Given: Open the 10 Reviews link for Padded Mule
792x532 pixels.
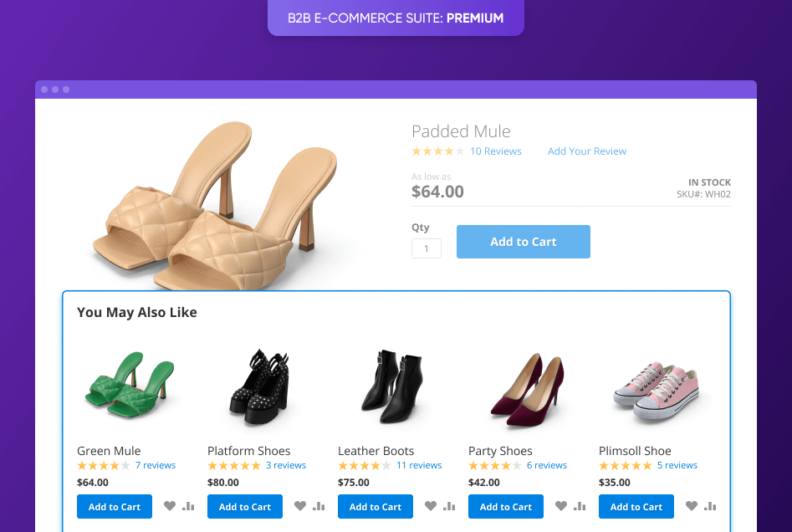Looking at the screenshot, I should pos(495,151).
